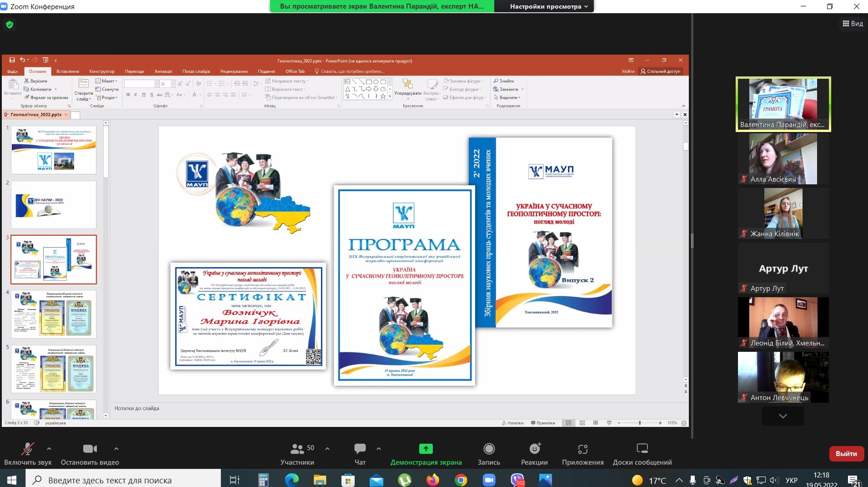This screenshot has width=868, height=487.
Task: Toggle camera with Остановить видео
Action: pos(90,449)
